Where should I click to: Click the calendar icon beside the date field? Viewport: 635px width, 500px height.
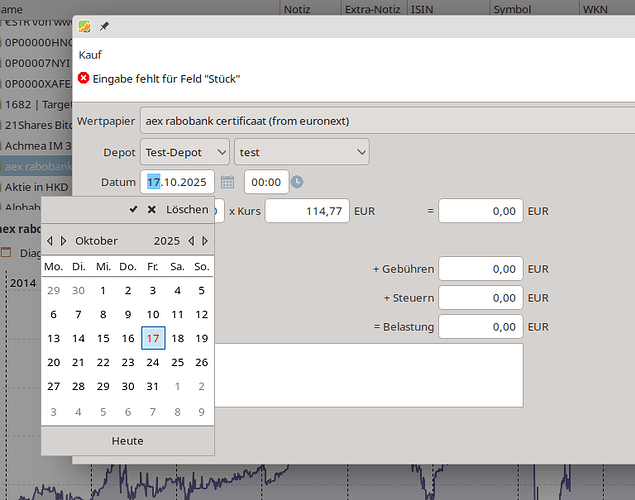pos(227,182)
